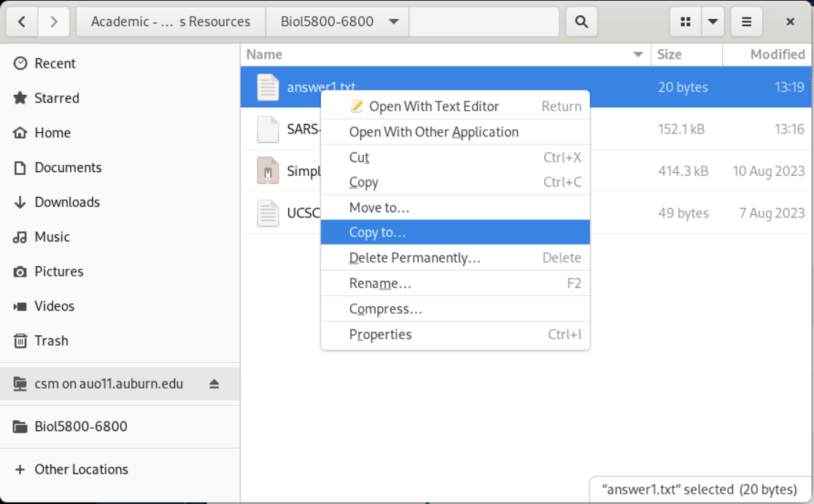Open Music folder in sidebar
The width and height of the screenshot is (814, 504).
click(120, 237)
